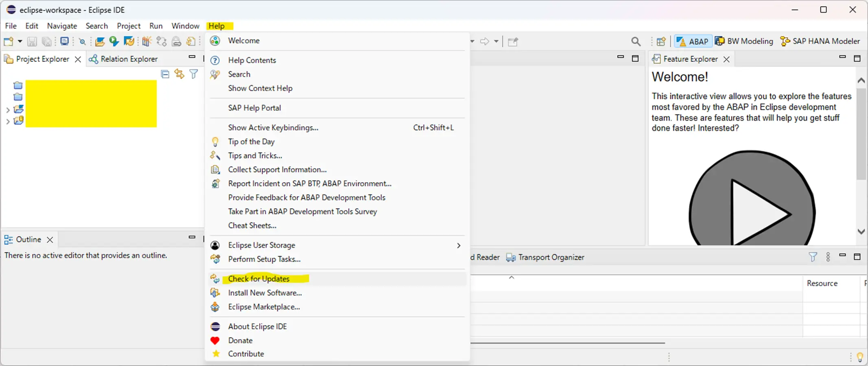Open the Run menu
868x366 pixels.
156,26
